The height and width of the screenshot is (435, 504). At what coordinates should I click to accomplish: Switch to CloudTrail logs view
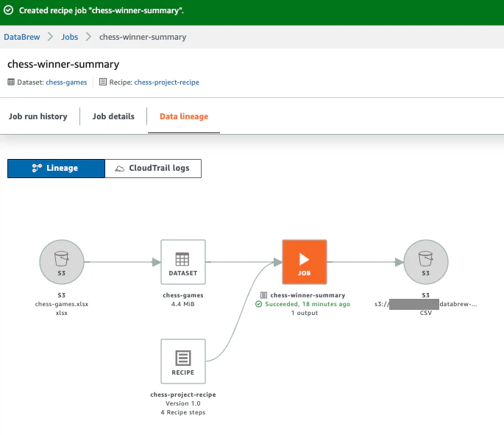coord(153,168)
